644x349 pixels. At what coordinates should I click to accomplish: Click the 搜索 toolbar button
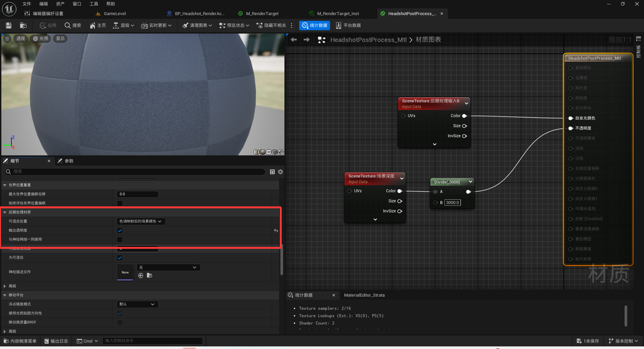(73, 26)
